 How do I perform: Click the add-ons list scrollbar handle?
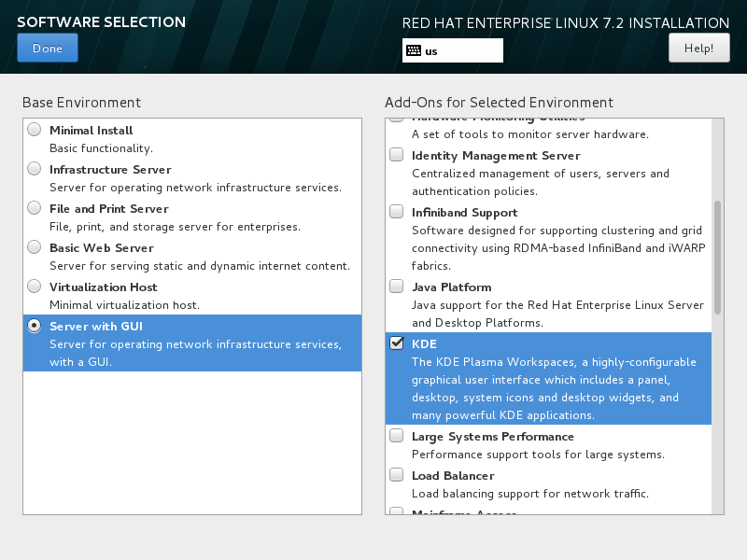pyautogui.click(x=717, y=257)
